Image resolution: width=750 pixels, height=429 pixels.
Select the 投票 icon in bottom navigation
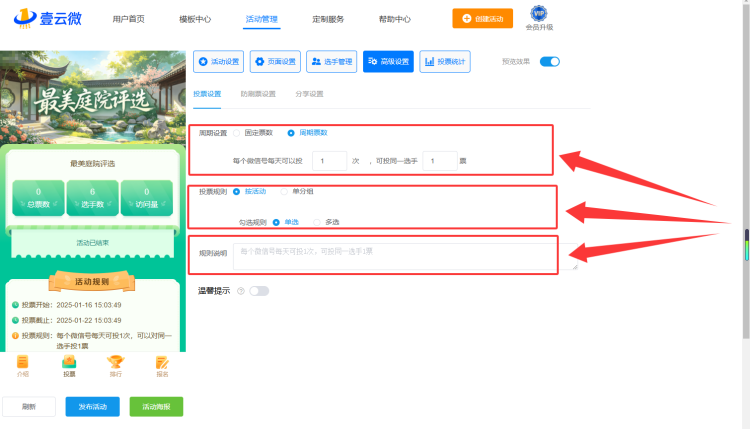69,362
